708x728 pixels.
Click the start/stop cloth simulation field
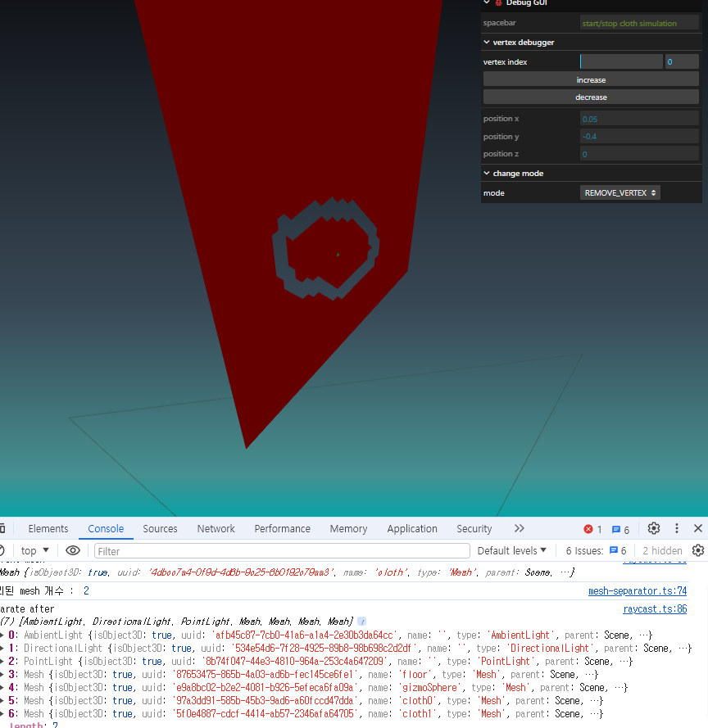click(x=639, y=23)
